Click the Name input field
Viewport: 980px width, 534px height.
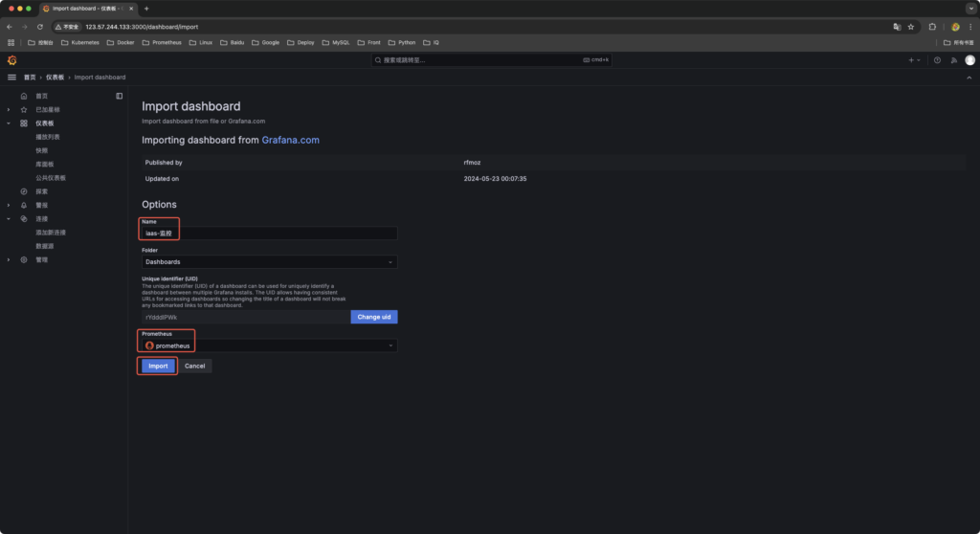point(269,234)
